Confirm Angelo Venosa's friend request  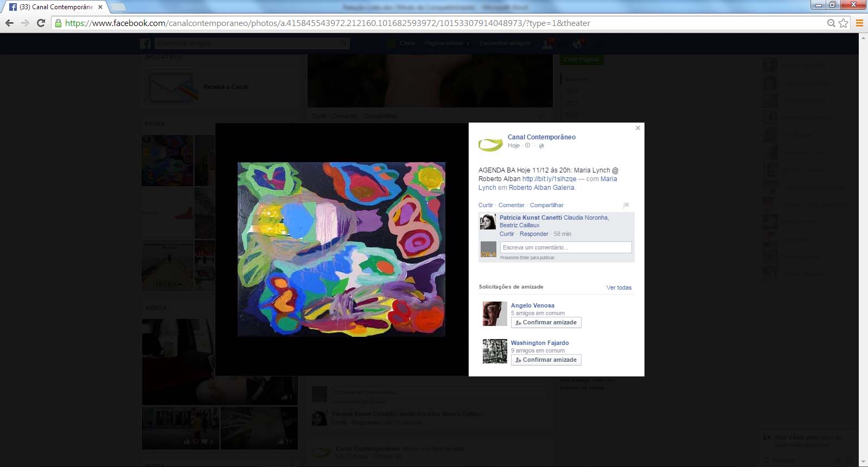[546, 322]
